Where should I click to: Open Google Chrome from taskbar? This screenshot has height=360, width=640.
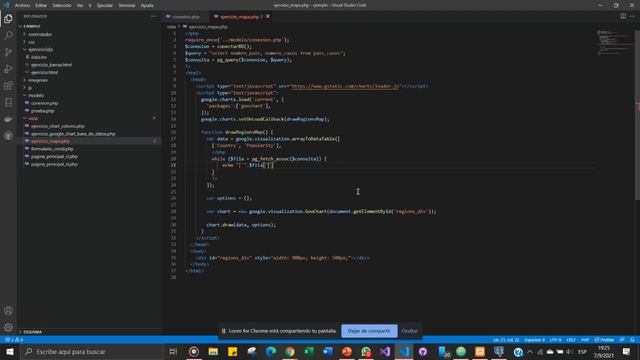coord(290,351)
